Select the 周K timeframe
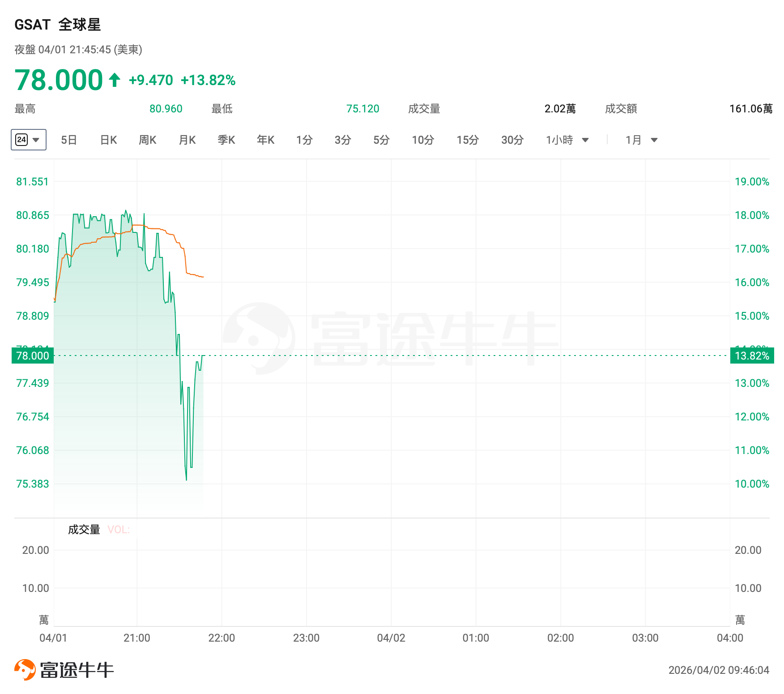 tap(148, 140)
